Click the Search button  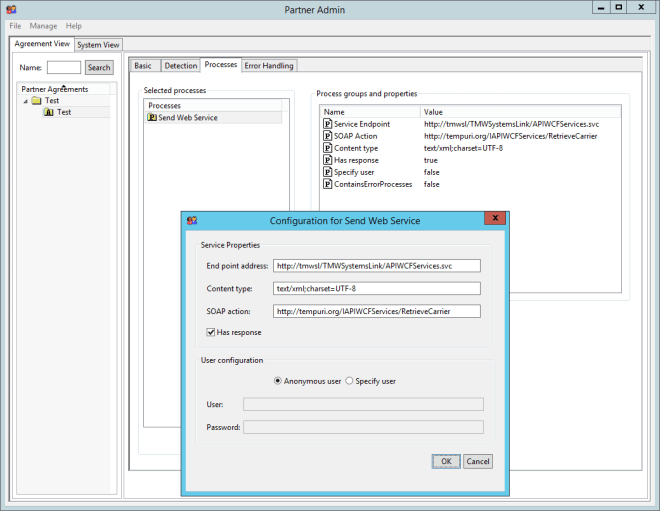[x=98, y=68]
